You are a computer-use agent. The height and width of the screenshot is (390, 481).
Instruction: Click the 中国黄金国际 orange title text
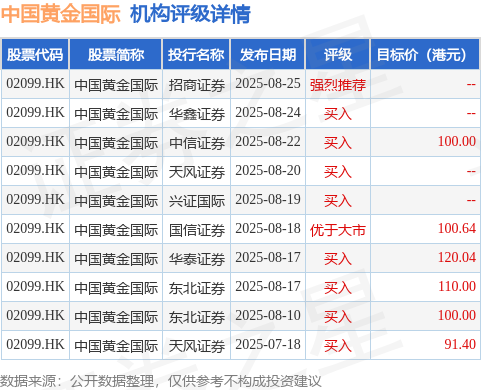pos(61,14)
